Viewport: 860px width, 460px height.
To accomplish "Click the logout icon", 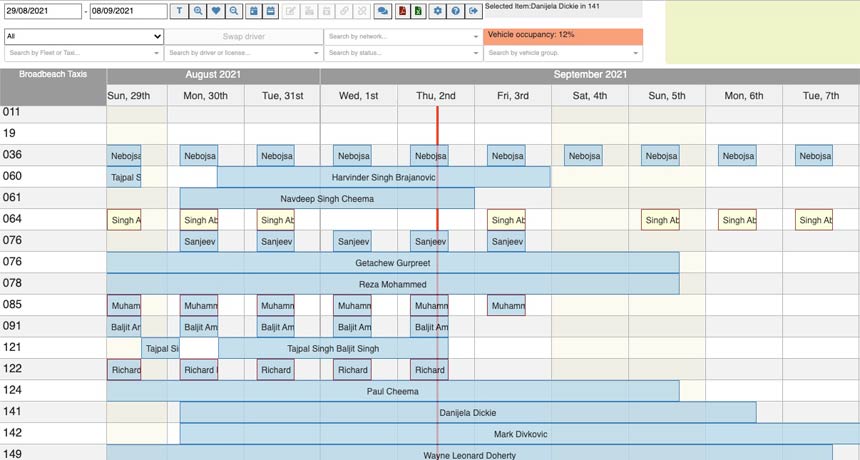I will [x=473, y=11].
